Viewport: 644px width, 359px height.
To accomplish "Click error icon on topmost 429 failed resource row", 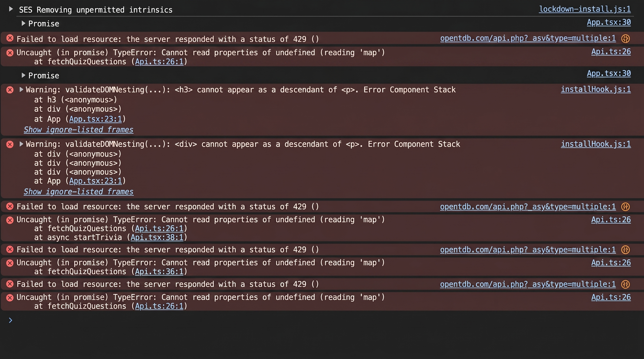I will pyautogui.click(x=10, y=38).
